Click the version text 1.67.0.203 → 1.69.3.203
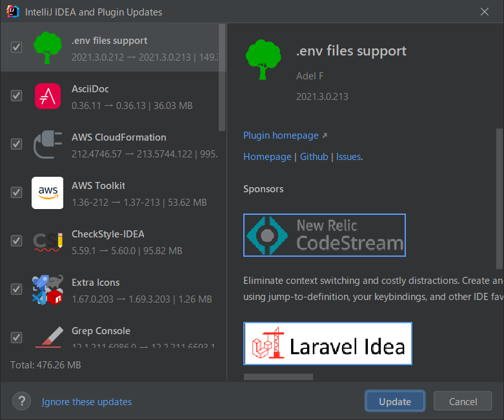 (x=121, y=299)
